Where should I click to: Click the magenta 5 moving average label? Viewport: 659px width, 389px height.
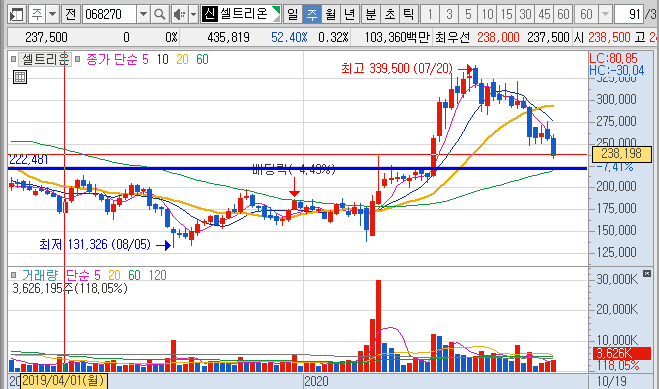coord(145,59)
